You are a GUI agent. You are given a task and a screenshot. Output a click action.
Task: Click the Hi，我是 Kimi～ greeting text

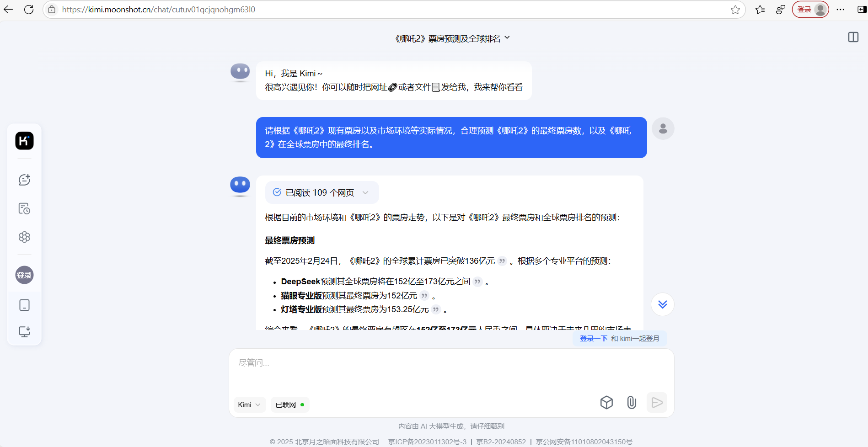point(294,74)
